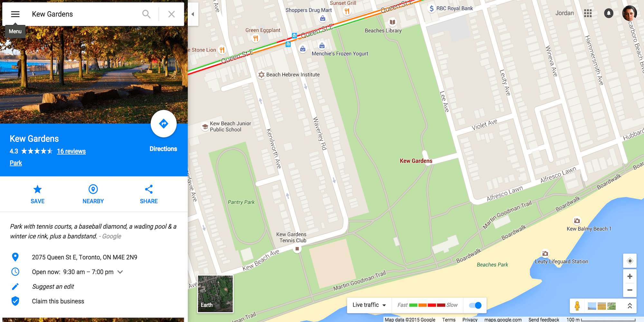Click Claim this business
644x322 pixels.
[58, 301]
